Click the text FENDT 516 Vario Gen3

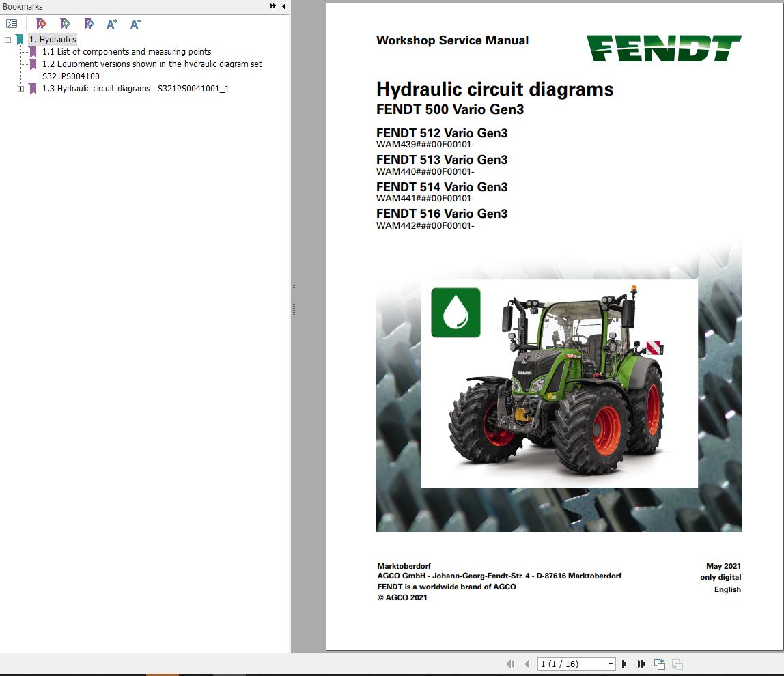(442, 214)
